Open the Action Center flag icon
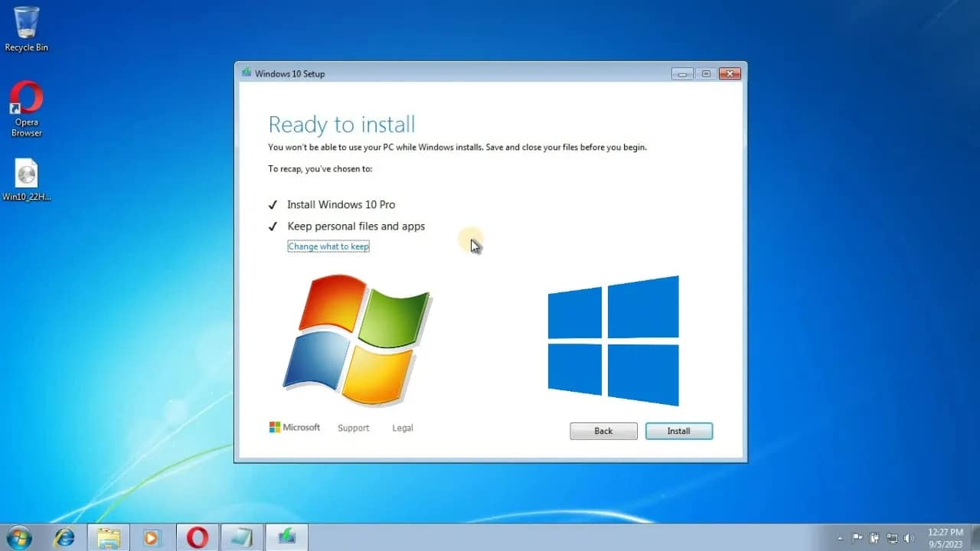Image resolution: width=980 pixels, height=551 pixels. click(x=859, y=538)
